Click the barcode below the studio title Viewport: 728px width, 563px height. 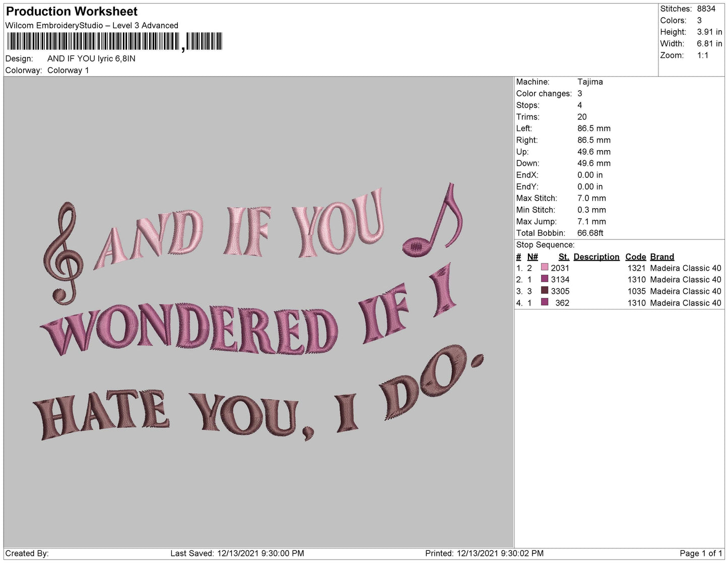115,42
